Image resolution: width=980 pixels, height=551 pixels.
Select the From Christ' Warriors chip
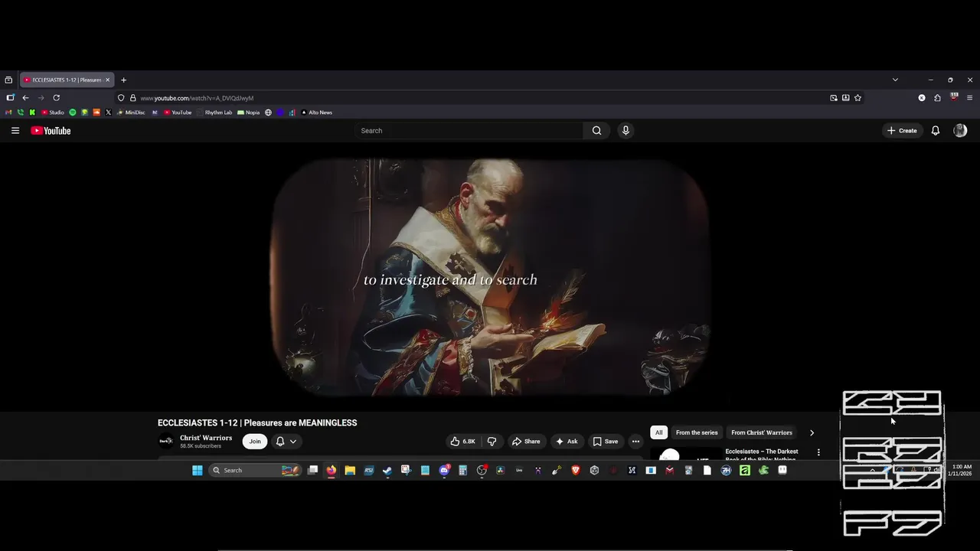[762, 432]
